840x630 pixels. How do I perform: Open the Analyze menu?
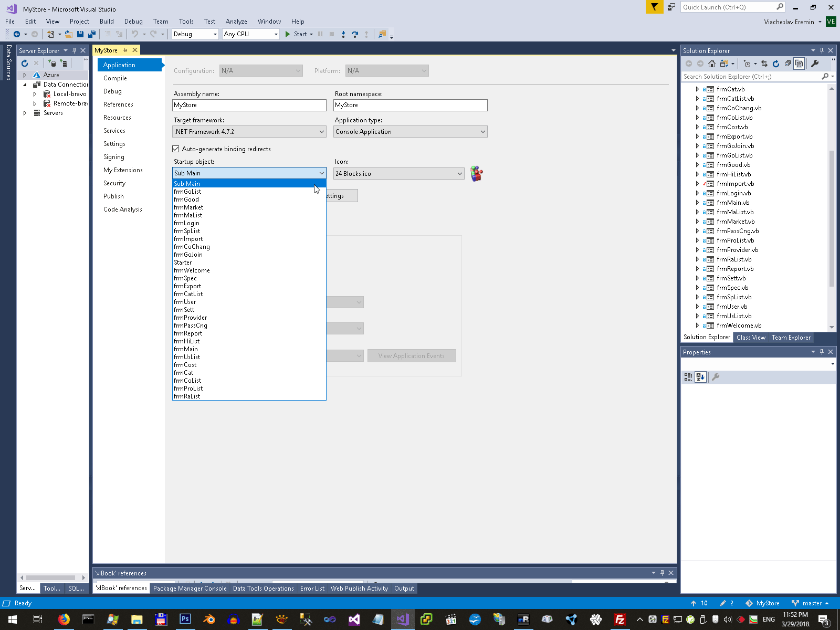pyautogui.click(x=236, y=22)
